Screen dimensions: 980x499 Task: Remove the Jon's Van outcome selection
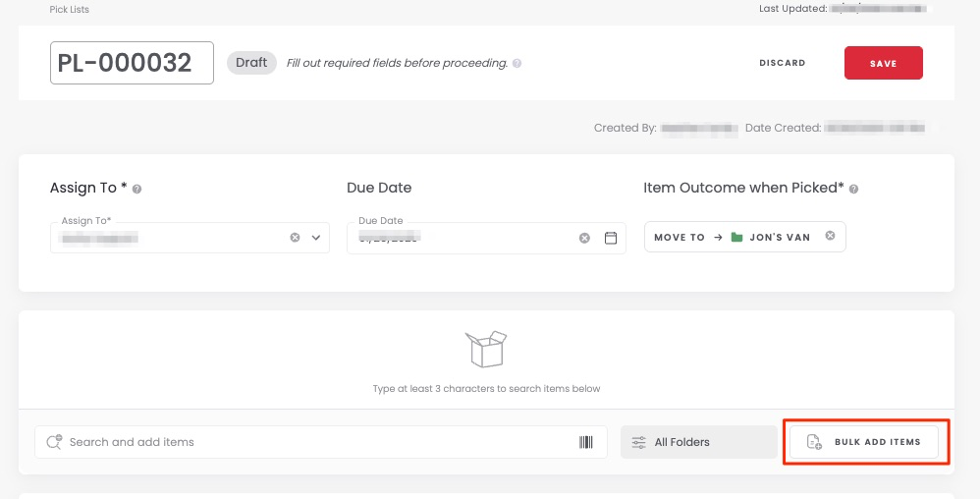click(830, 236)
